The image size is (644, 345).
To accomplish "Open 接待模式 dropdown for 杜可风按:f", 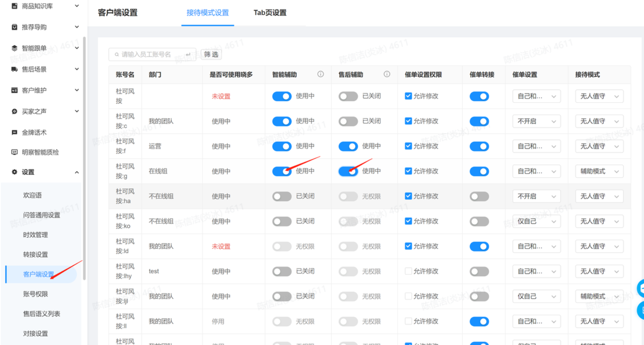I will point(599,146).
